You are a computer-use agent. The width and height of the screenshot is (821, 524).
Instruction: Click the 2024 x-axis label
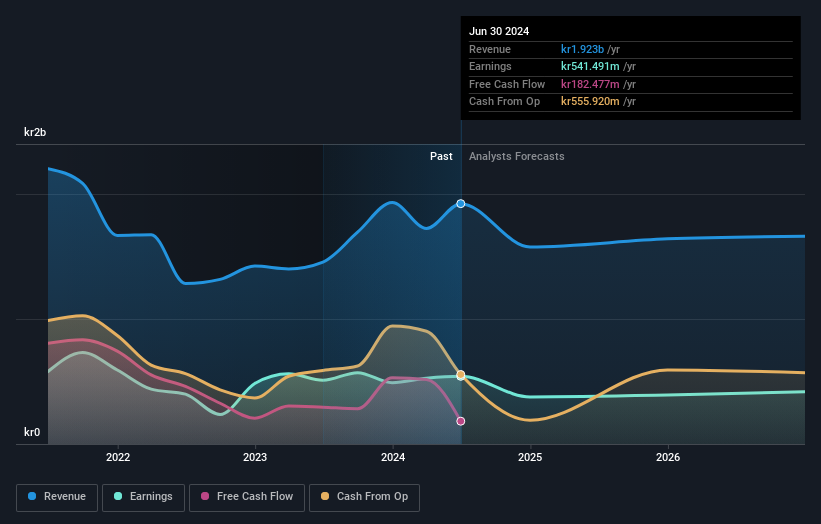pyautogui.click(x=393, y=457)
